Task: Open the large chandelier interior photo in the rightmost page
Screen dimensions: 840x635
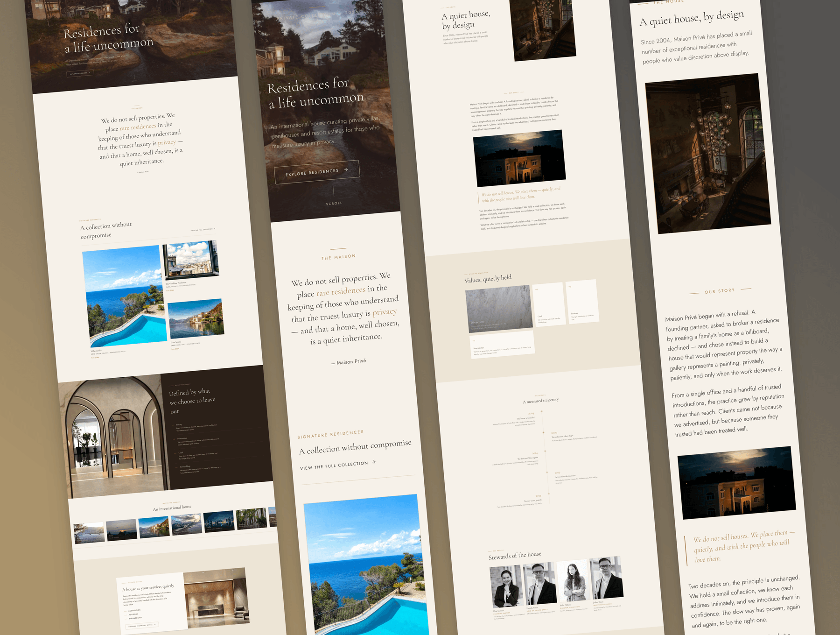Action: [708, 153]
